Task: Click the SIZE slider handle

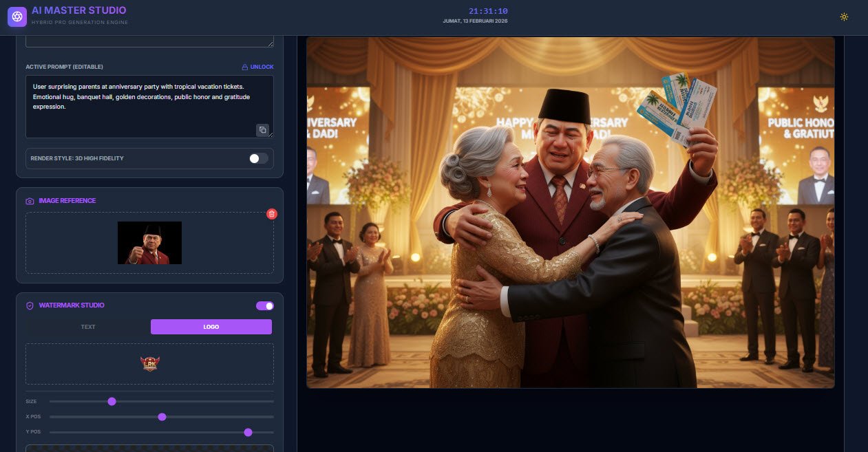Action: point(112,401)
